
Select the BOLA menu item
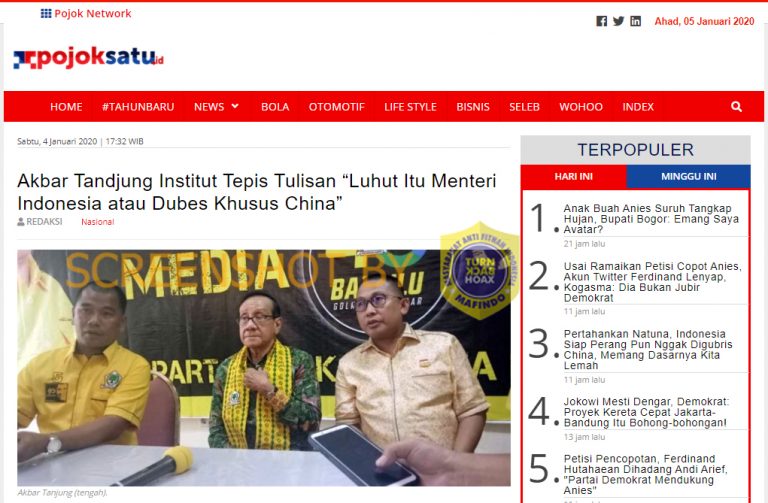click(x=275, y=107)
